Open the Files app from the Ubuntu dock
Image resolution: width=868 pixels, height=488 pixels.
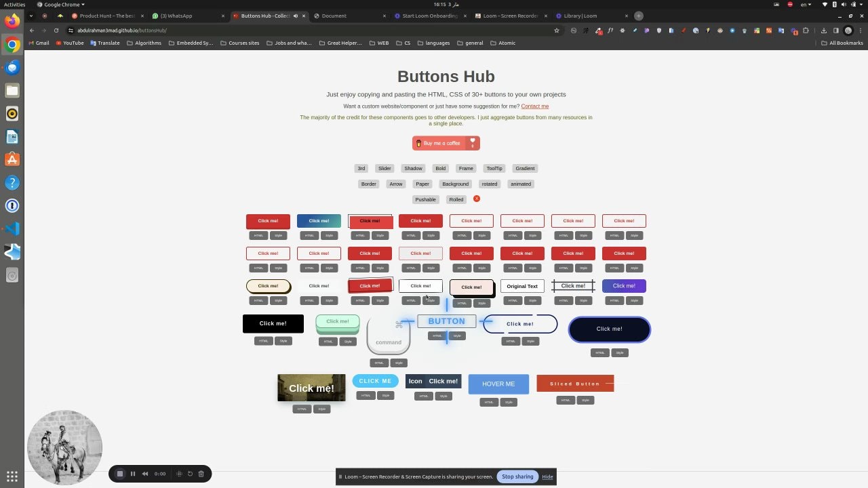[x=12, y=90]
